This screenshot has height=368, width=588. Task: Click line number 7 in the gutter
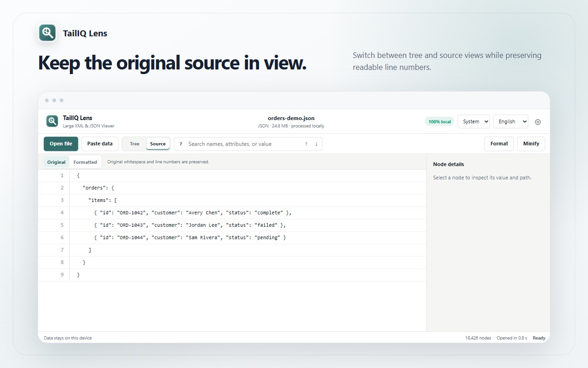pyautogui.click(x=62, y=250)
